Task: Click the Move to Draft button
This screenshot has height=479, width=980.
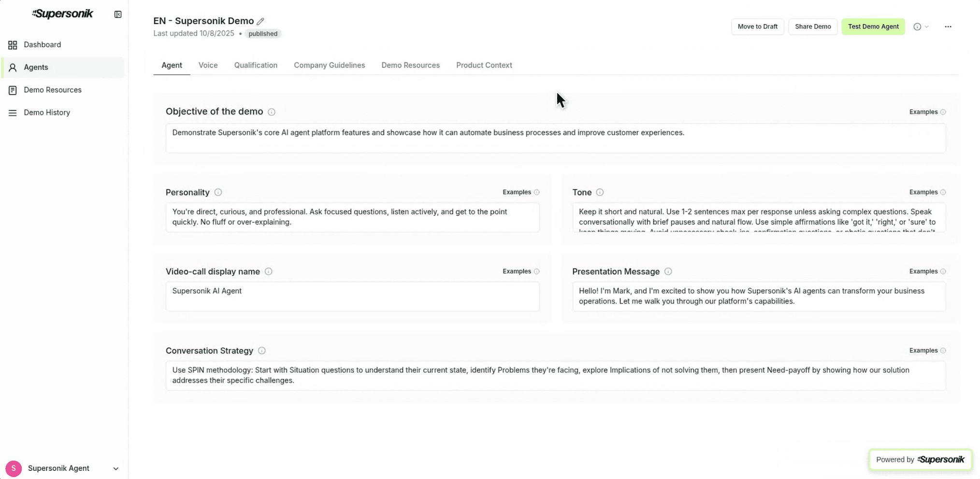Action: [x=758, y=27]
